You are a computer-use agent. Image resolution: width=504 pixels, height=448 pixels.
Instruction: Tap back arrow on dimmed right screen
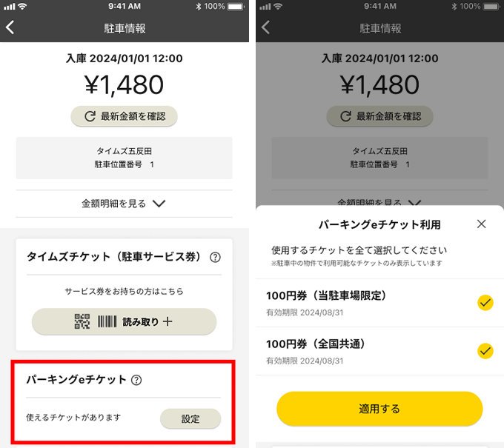tap(265, 27)
